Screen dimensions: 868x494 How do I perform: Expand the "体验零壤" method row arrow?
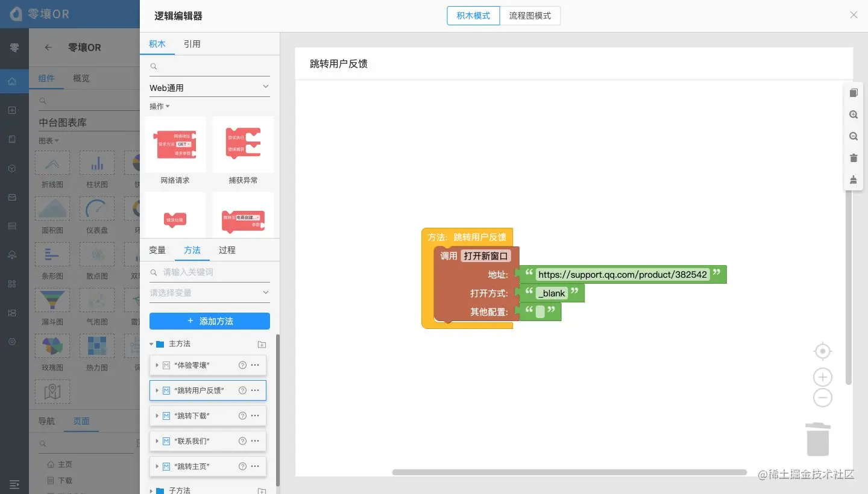(x=157, y=365)
